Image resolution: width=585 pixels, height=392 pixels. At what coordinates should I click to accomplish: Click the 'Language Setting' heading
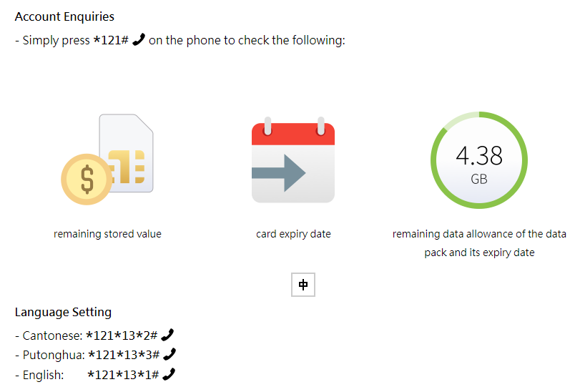(x=63, y=312)
